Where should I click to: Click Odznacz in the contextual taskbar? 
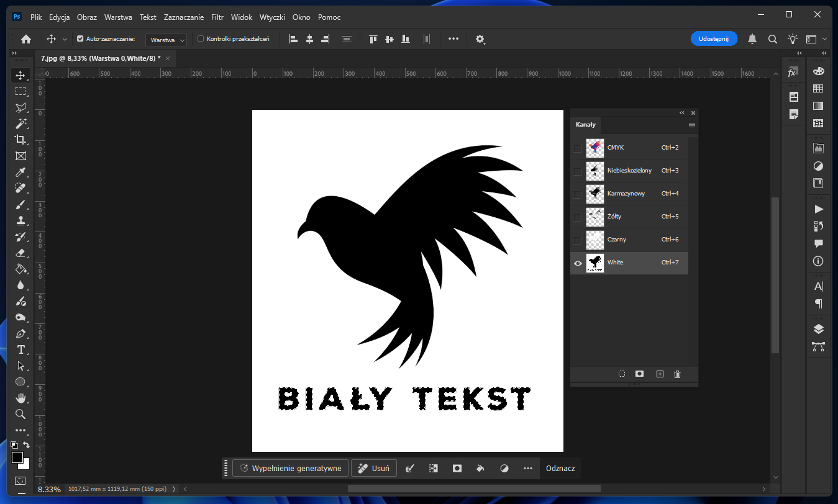pos(560,468)
